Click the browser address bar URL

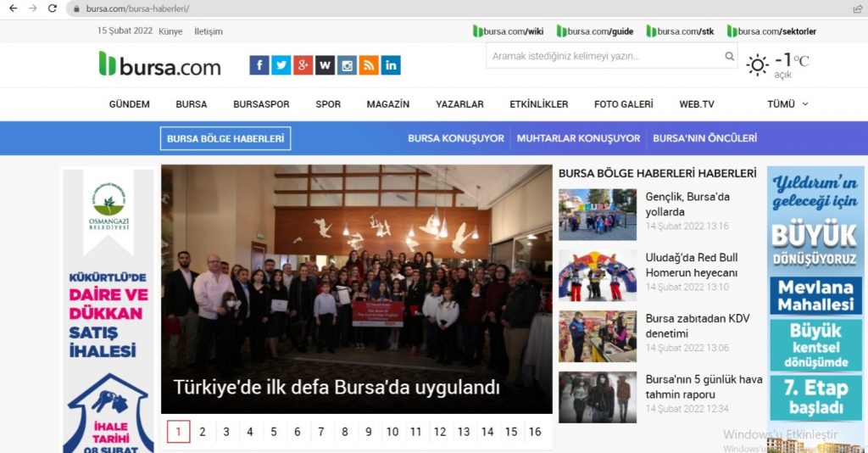coord(138,8)
